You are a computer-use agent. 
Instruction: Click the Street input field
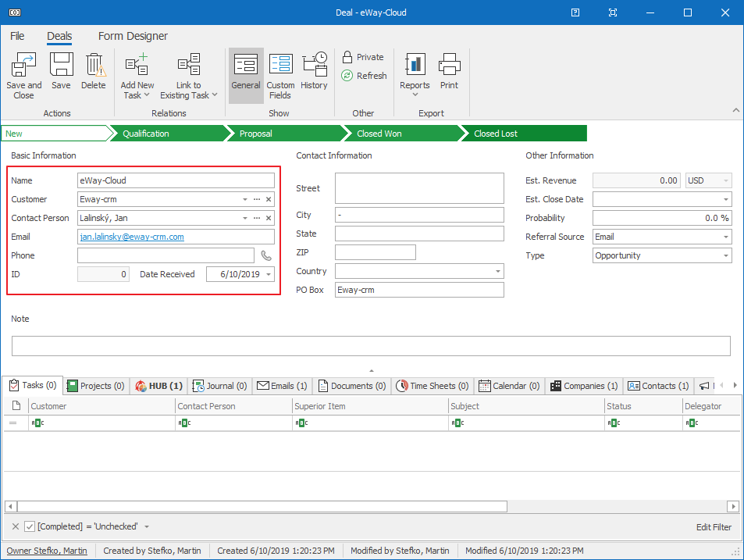point(419,188)
